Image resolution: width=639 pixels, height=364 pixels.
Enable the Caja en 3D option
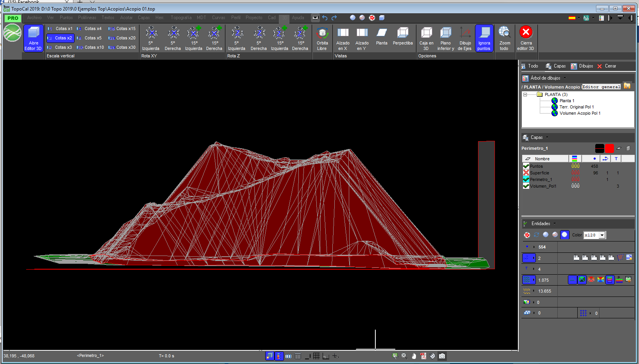426,38
